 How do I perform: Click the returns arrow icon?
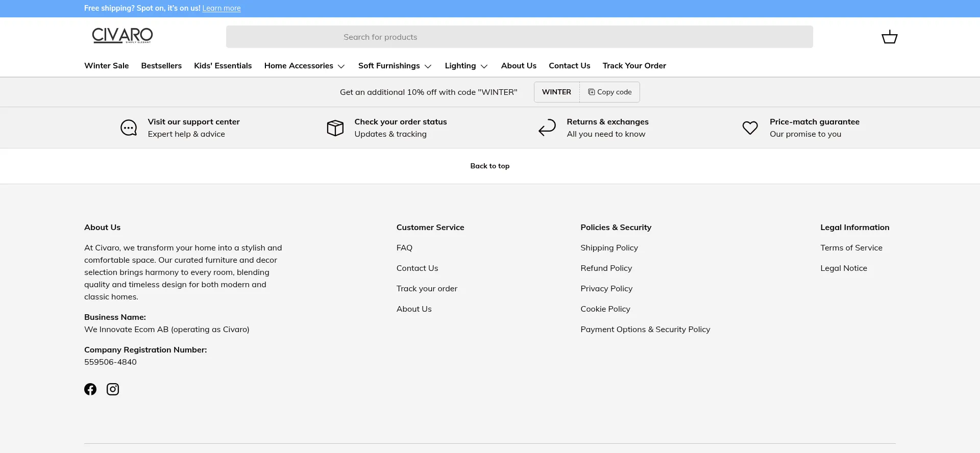click(547, 128)
